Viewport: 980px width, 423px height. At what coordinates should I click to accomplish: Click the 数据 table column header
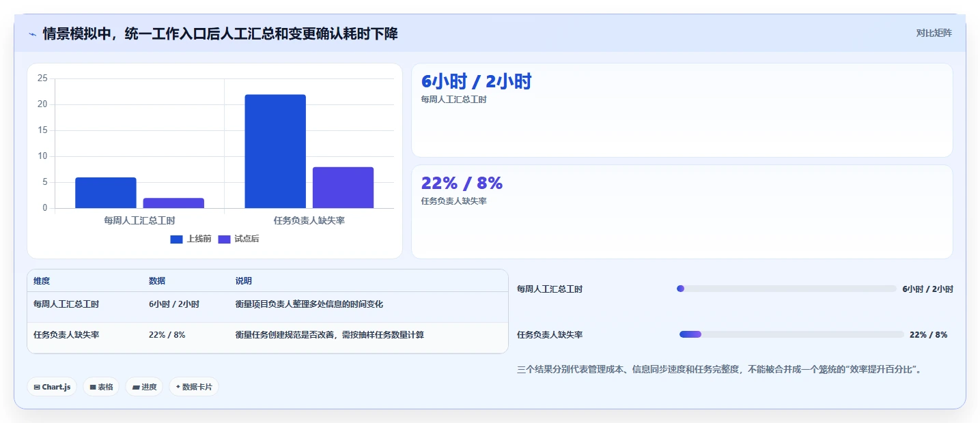[x=157, y=281]
